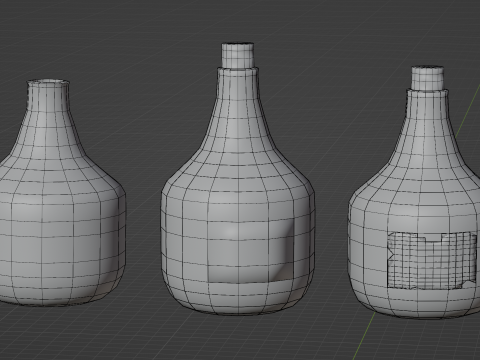The image size is (480, 360).
Task: Click the cork on the middle bottle
Action: [x=238, y=55]
